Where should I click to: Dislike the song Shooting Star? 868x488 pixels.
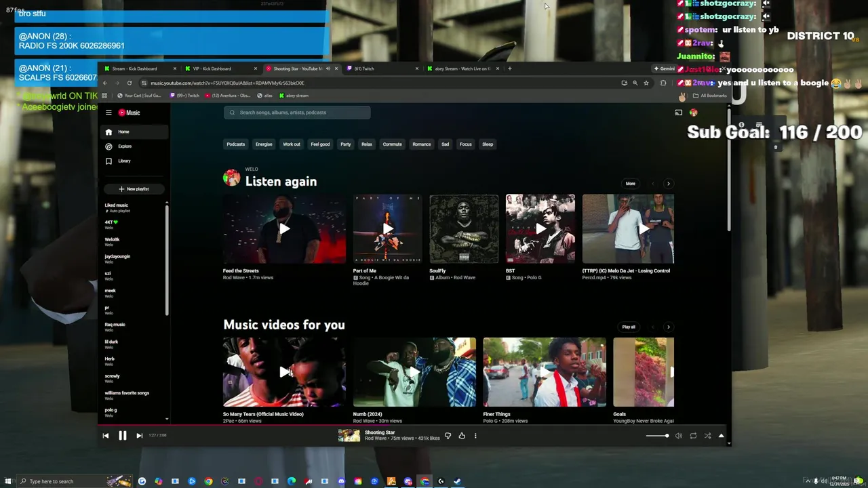(448, 436)
